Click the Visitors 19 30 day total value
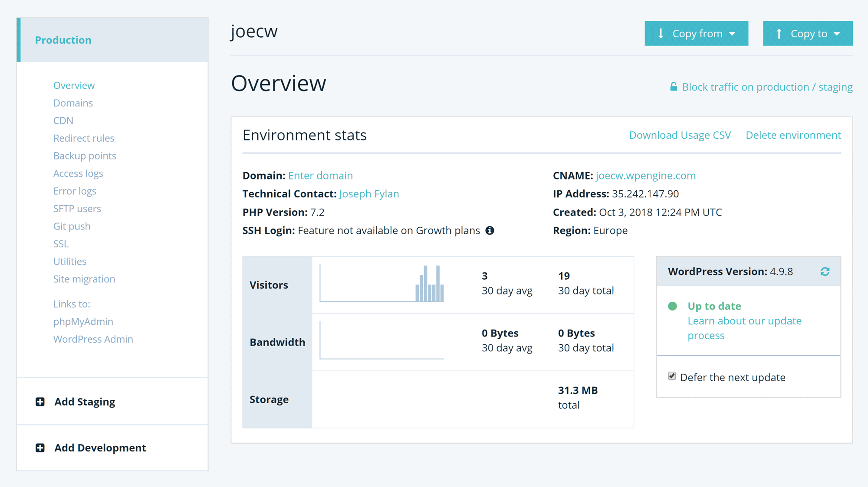The width and height of the screenshot is (868, 487). [x=586, y=283]
